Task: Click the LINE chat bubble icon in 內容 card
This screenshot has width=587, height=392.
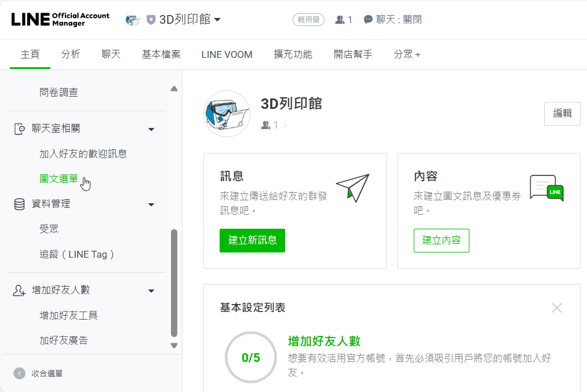Action: click(546, 188)
